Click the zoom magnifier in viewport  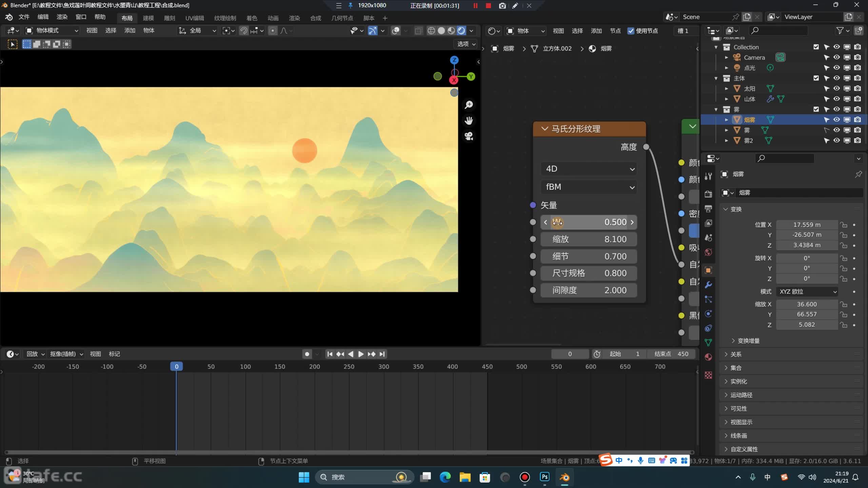(x=469, y=105)
